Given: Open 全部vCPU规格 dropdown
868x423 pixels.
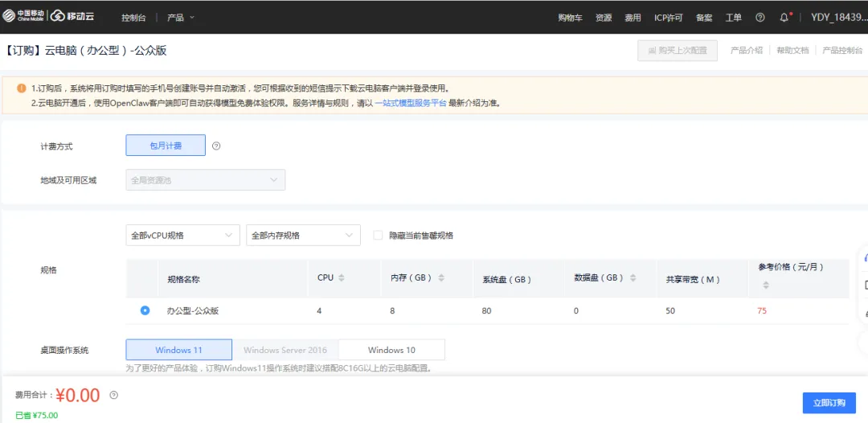Looking at the screenshot, I should point(182,236).
